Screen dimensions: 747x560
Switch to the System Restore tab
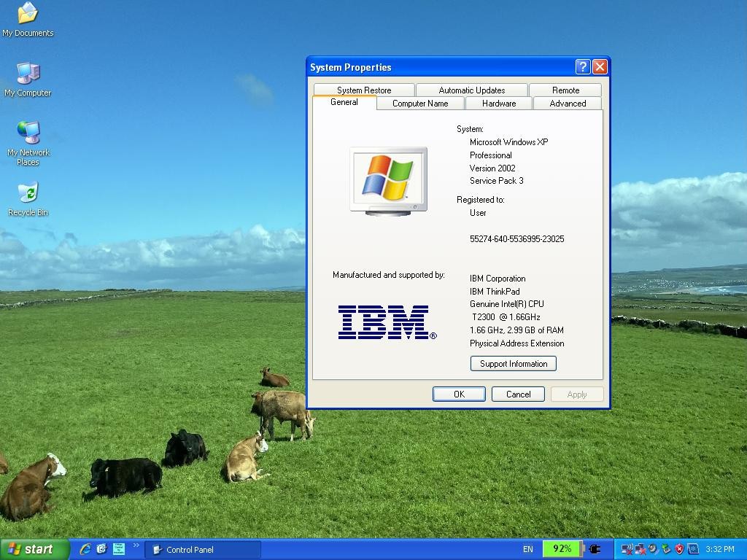pos(364,90)
